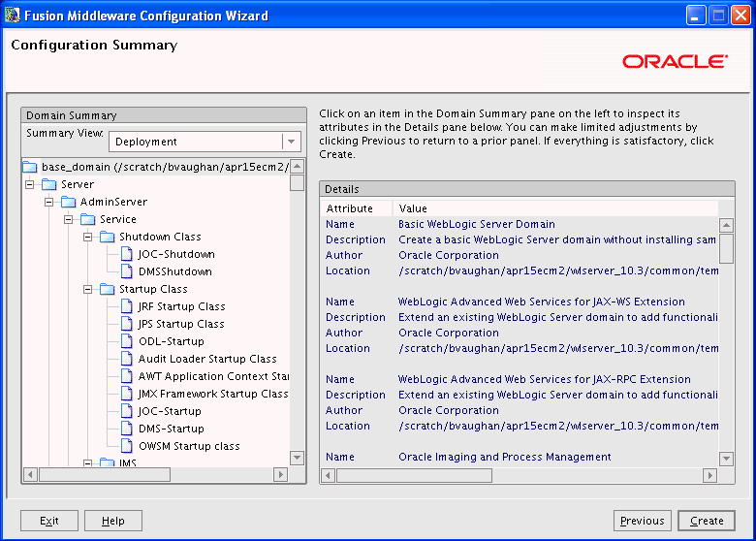Select ODL-Startup in the tree
Viewport: 756px width, 541px height.
tap(172, 341)
